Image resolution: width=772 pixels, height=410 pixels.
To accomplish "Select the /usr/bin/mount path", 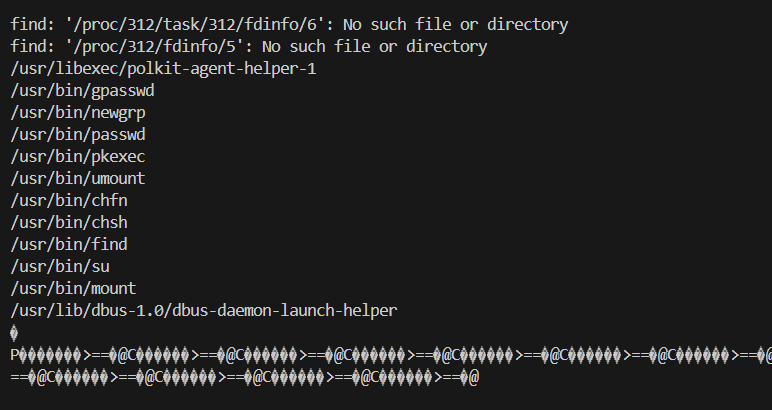I will [x=74, y=288].
